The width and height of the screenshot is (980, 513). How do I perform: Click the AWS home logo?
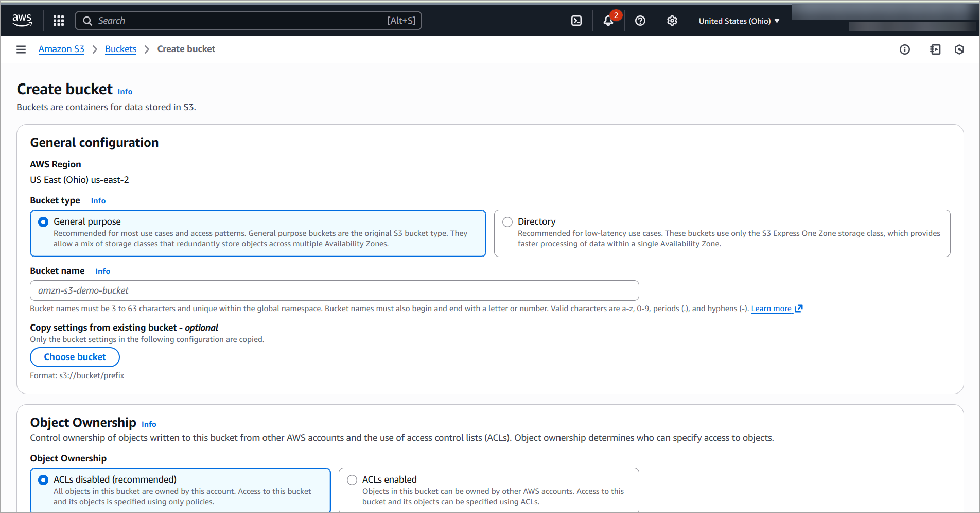point(22,20)
